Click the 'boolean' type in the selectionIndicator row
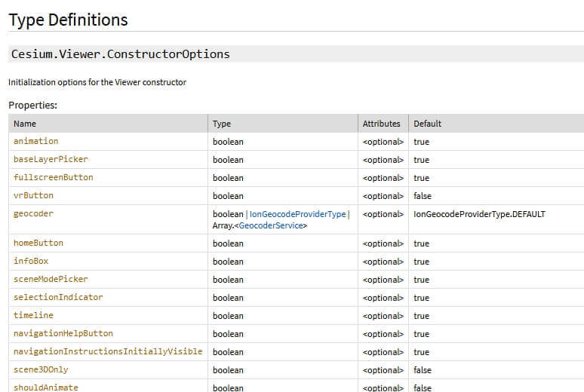This screenshot has height=392, width=584. [x=228, y=298]
